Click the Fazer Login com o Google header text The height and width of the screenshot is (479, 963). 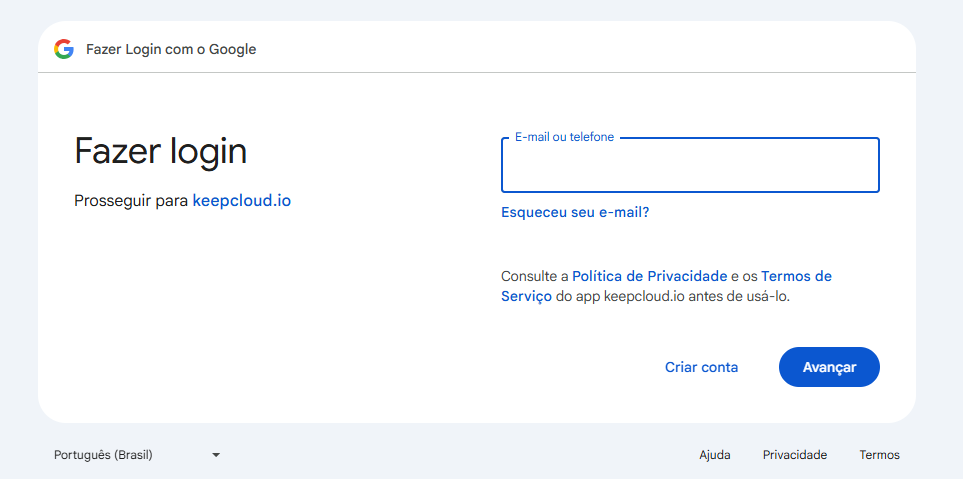[x=171, y=49]
